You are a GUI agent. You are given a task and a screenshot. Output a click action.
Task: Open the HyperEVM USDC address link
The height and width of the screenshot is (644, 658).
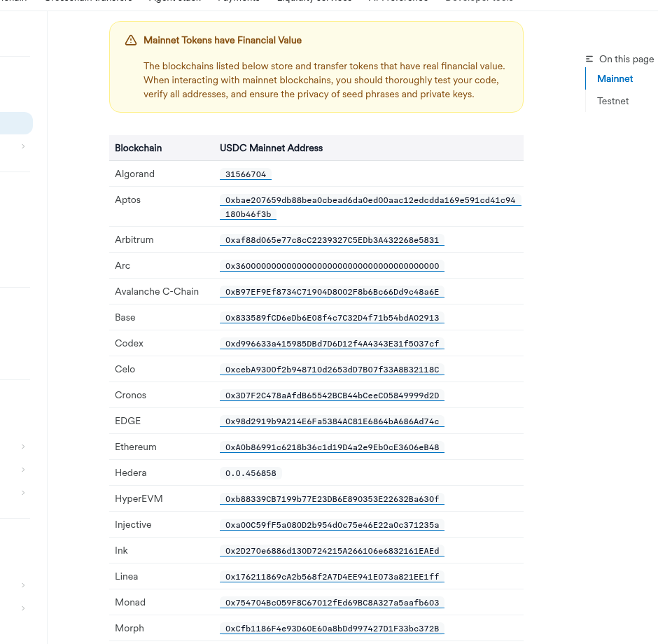click(332, 499)
